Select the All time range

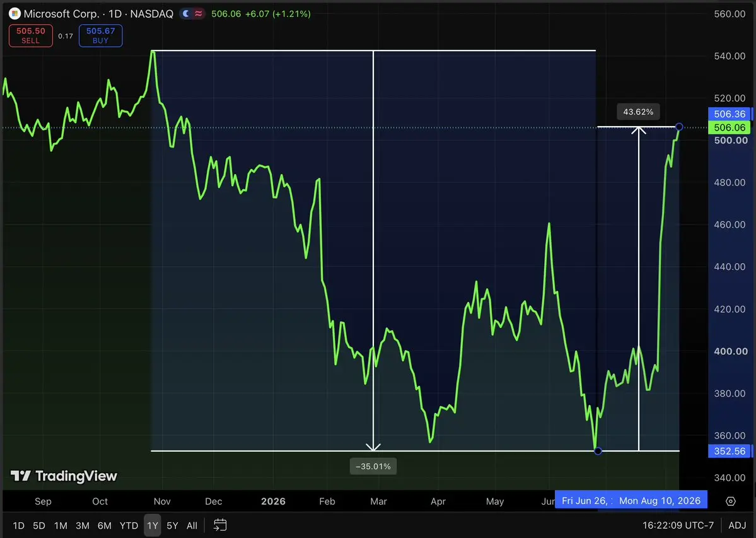[x=192, y=525]
